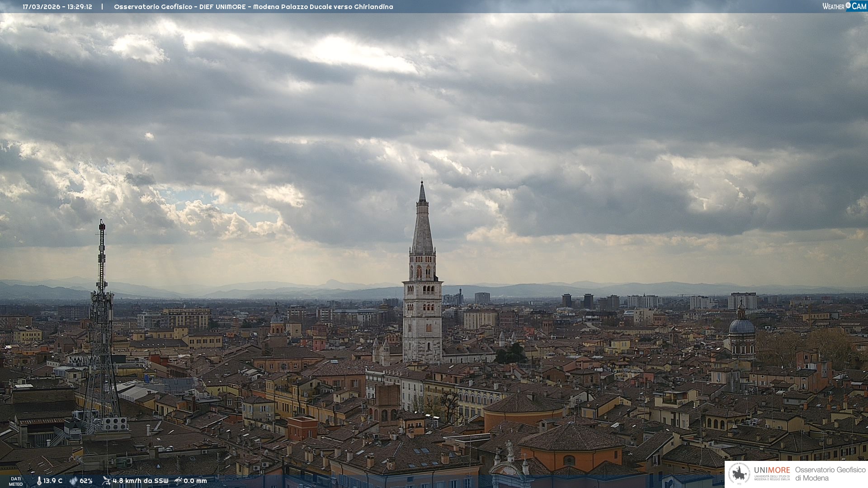Click the blue church dome on right
The height and width of the screenshot is (488, 868).
741,326
